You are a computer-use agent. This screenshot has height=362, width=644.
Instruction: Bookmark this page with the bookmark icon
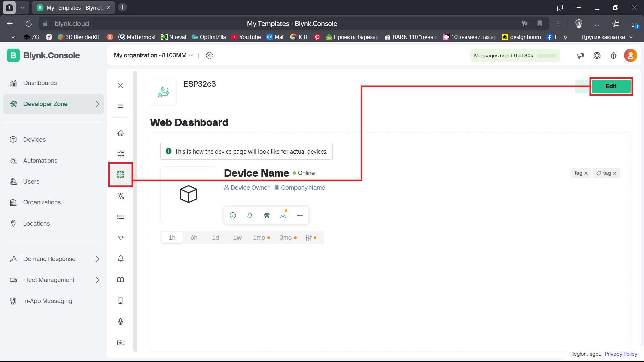pyautogui.click(x=540, y=23)
